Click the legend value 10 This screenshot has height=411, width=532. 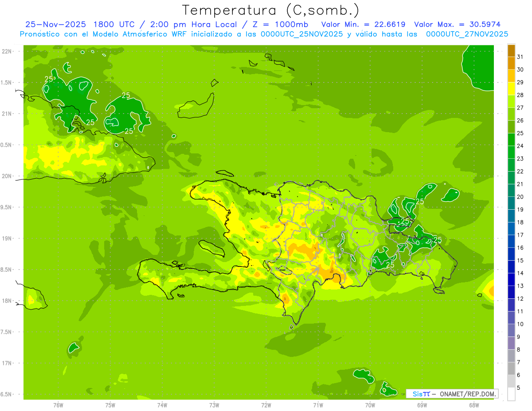pos(520,324)
